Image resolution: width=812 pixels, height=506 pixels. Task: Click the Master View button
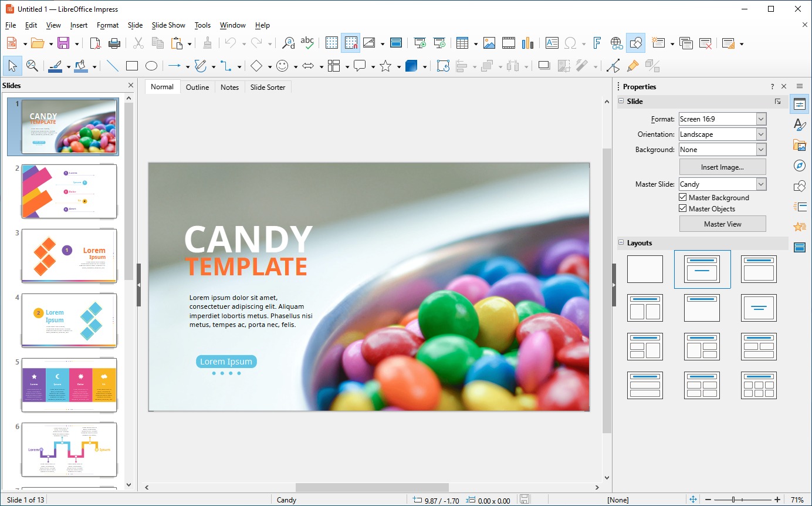(x=722, y=224)
